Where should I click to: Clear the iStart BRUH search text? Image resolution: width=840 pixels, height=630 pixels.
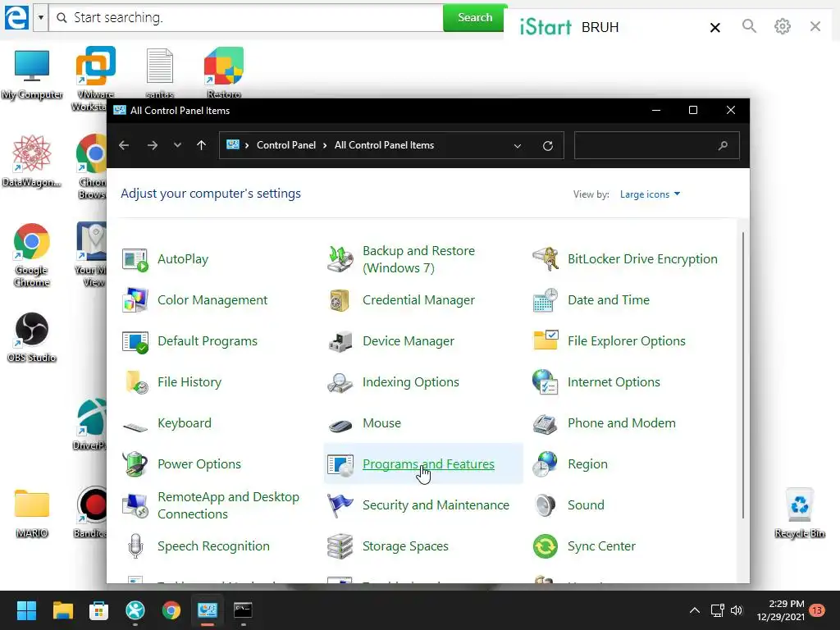[714, 27]
